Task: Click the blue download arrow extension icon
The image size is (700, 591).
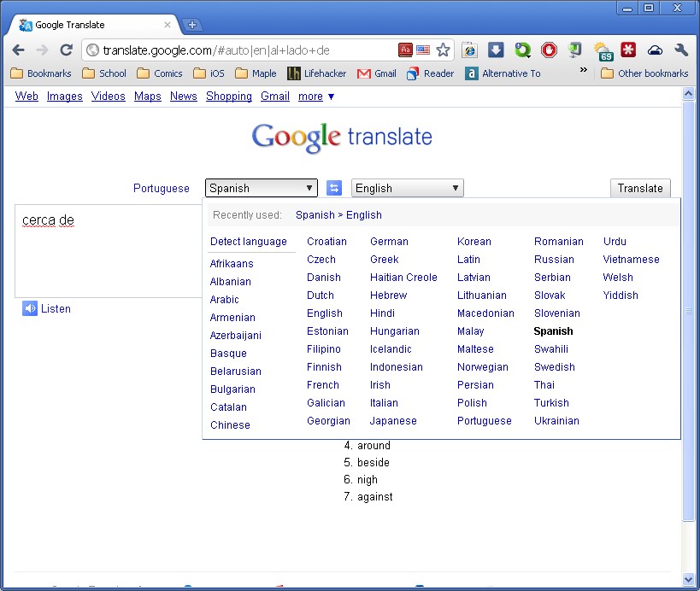Action: coord(496,50)
